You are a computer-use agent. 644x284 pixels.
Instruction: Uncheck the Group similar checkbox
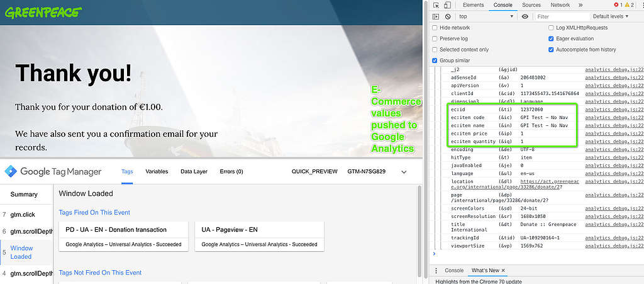(435, 60)
